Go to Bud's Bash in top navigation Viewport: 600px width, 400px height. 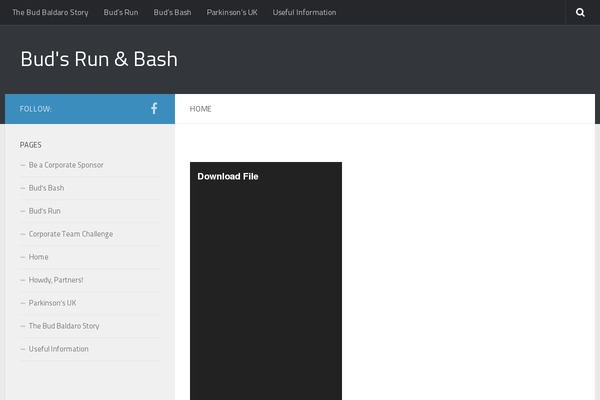coord(172,13)
